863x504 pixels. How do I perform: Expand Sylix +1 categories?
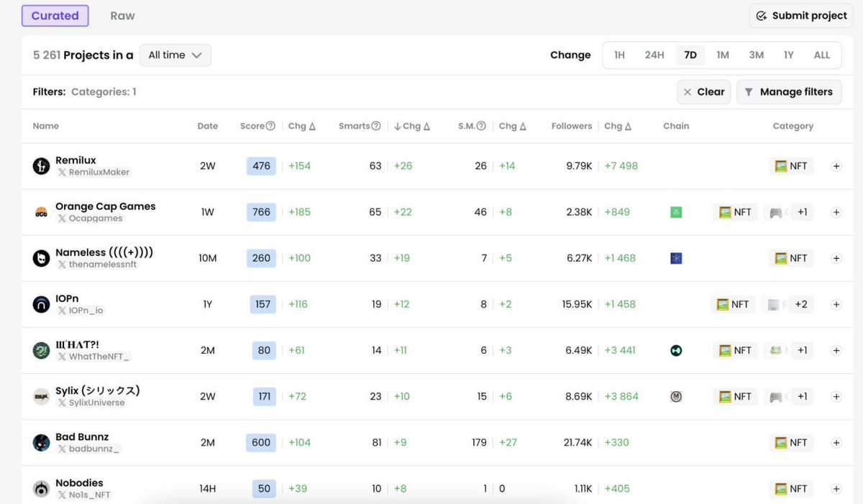(803, 396)
